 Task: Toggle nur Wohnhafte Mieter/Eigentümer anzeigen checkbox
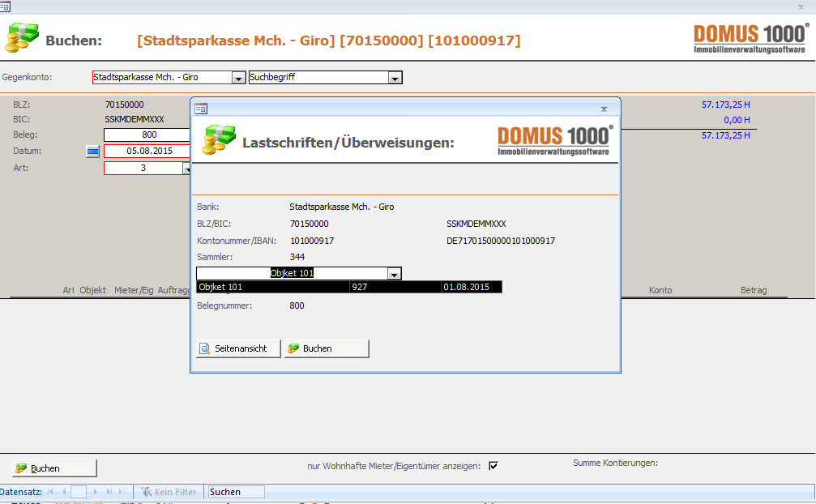(493, 466)
